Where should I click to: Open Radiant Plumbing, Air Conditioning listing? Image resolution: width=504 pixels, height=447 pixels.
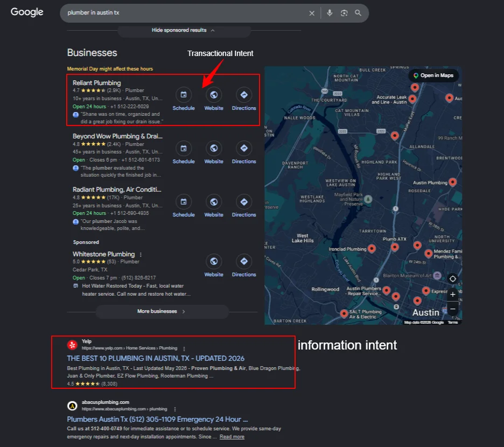117,190
